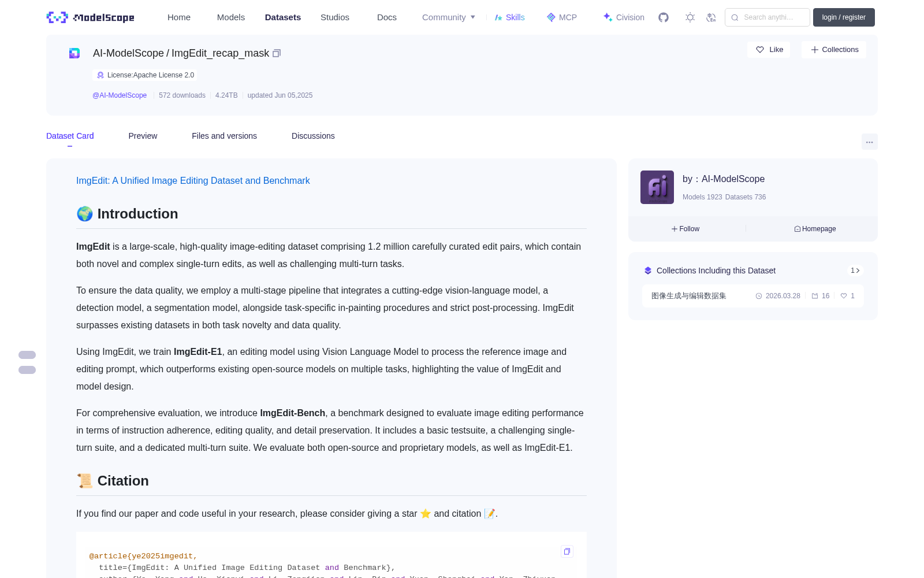Click heart count on collection row
The width and height of the screenshot is (924, 578).
click(x=848, y=296)
